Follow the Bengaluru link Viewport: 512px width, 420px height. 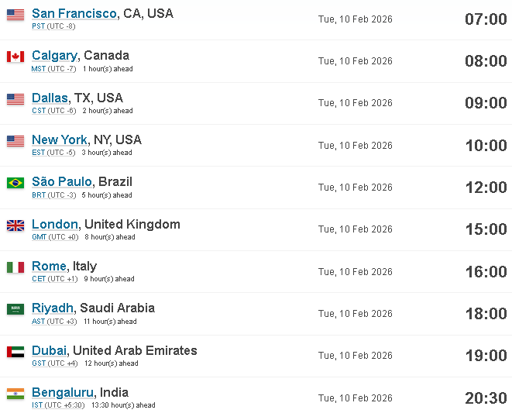(x=63, y=393)
